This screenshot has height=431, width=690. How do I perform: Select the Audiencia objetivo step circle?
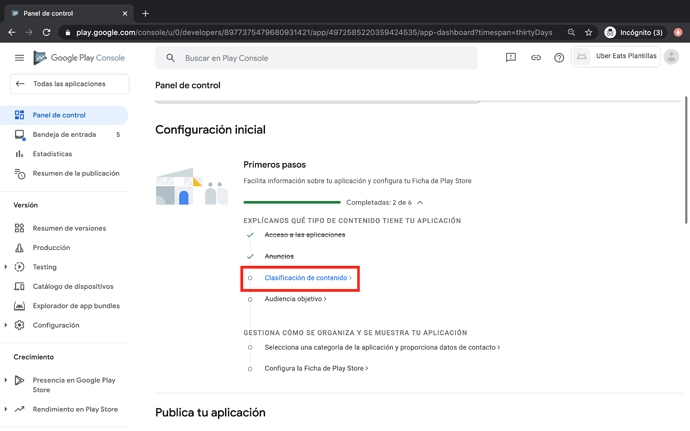click(250, 299)
